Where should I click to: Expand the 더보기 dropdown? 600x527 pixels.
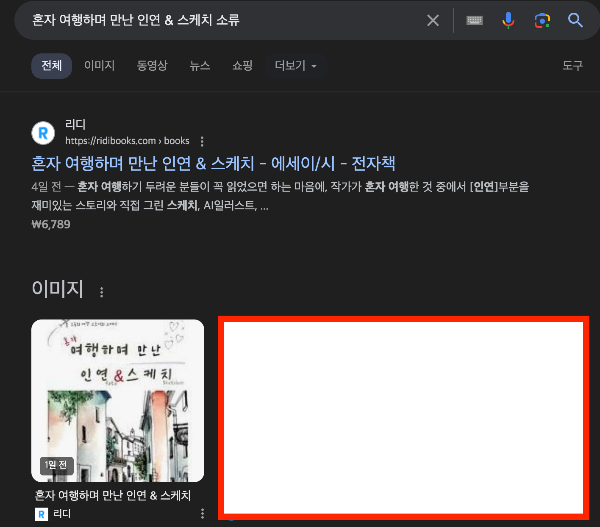click(295, 66)
